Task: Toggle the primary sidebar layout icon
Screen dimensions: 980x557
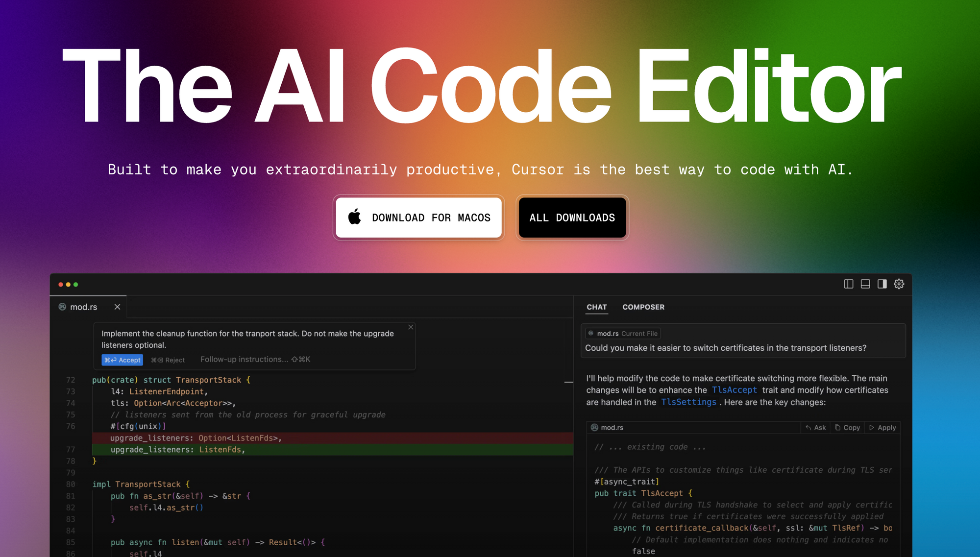Action: (849, 284)
